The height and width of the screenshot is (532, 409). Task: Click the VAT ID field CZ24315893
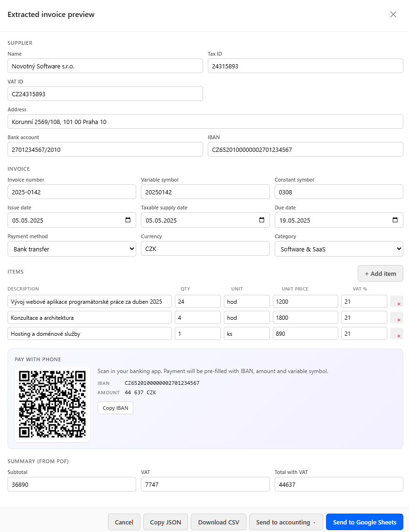tap(106, 94)
